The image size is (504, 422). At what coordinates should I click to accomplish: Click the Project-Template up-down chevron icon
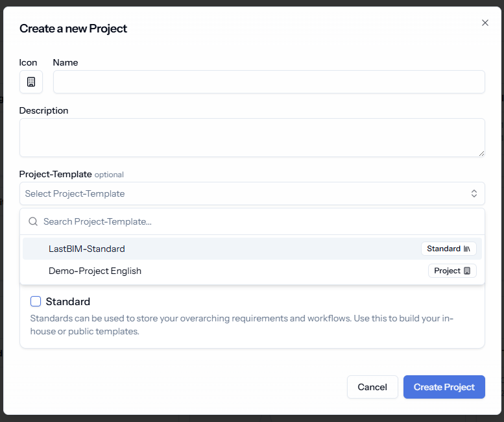474,193
